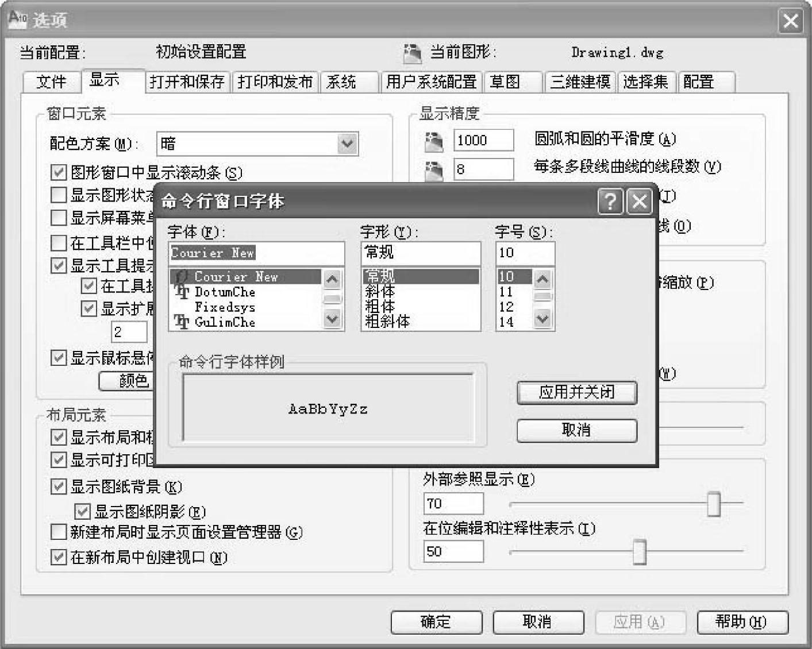
Task: Click the question mark help button in font dialog
Action: tap(610, 202)
